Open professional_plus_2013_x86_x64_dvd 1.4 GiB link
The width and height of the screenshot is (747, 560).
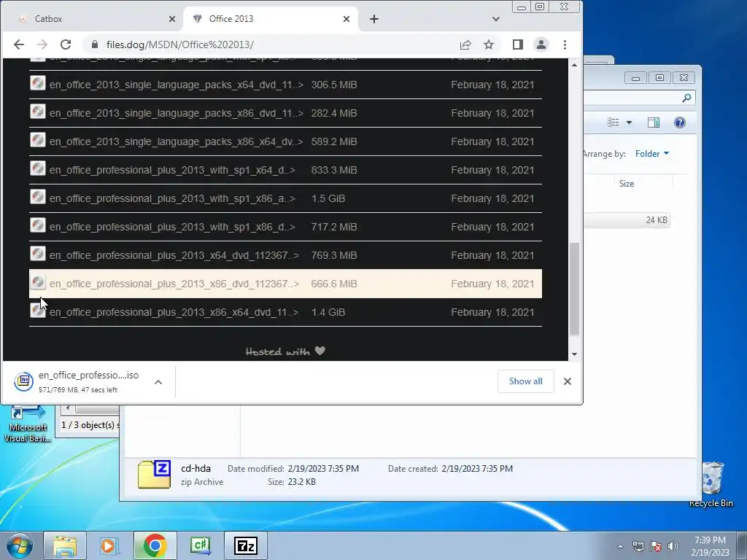(174, 312)
